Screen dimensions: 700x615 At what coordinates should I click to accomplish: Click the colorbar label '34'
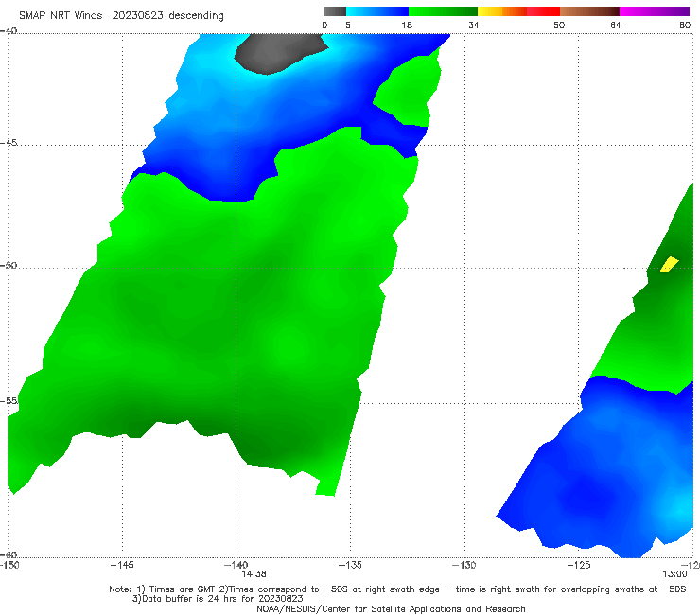tap(474, 25)
